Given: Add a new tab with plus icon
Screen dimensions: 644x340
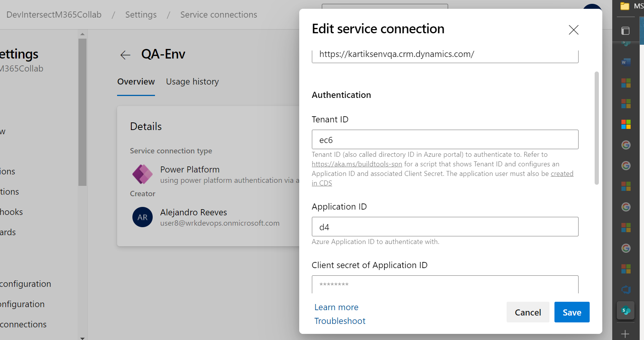Looking at the screenshot, I should click(x=625, y=334).
